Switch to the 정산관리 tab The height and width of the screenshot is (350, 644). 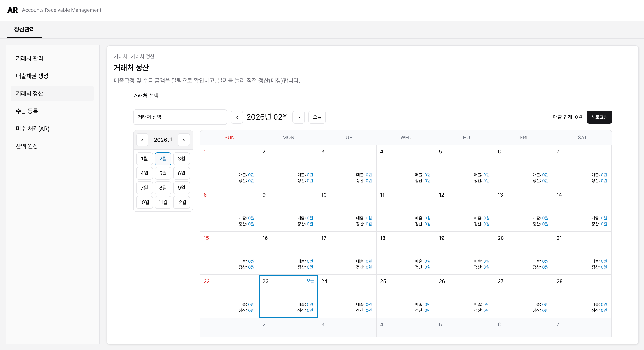[x=24, y=29]
